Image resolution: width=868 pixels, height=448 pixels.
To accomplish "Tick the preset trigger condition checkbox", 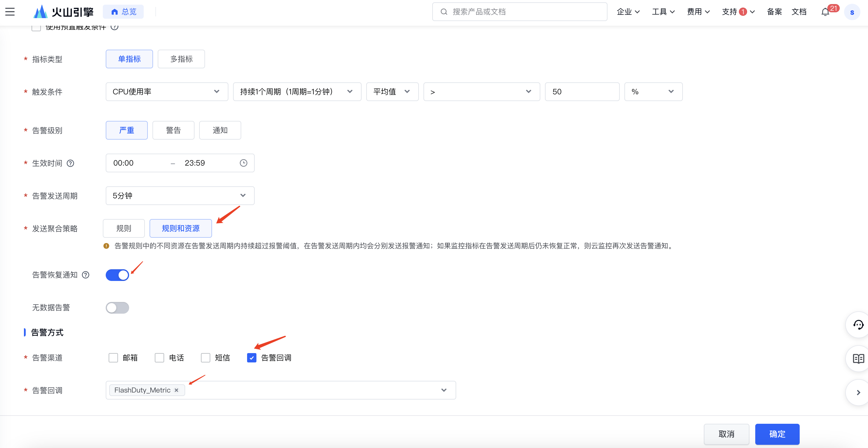I will pos(36,28).
